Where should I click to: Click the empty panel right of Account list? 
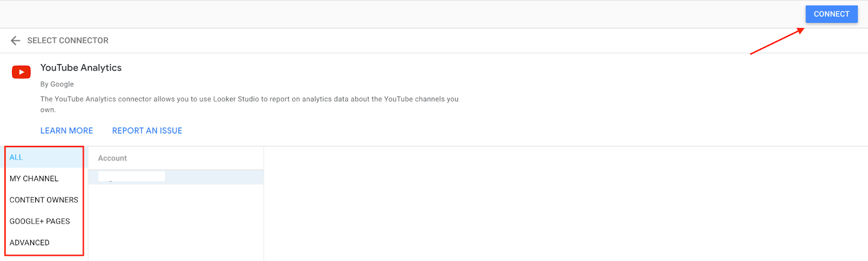point(566,203)
